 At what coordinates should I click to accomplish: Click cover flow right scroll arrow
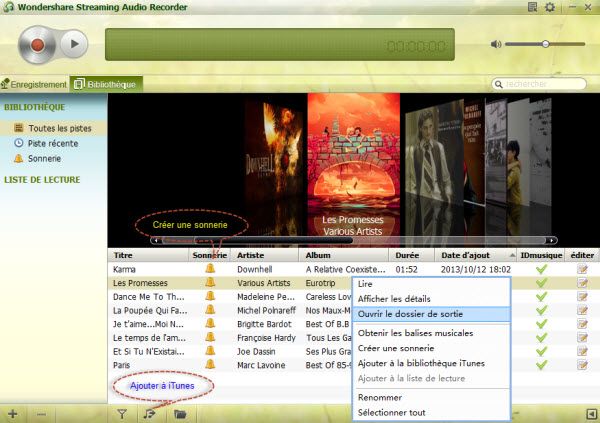click(551, 240)
